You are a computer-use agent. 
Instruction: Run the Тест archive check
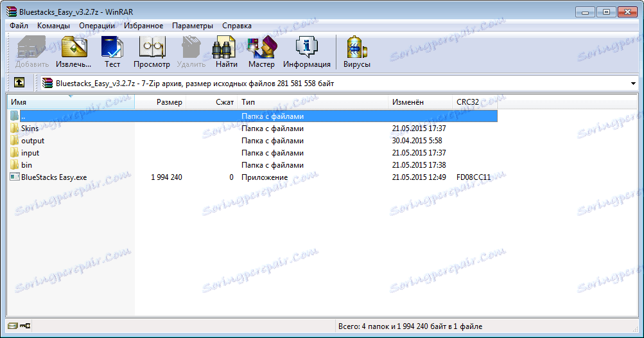click(112, 51)
